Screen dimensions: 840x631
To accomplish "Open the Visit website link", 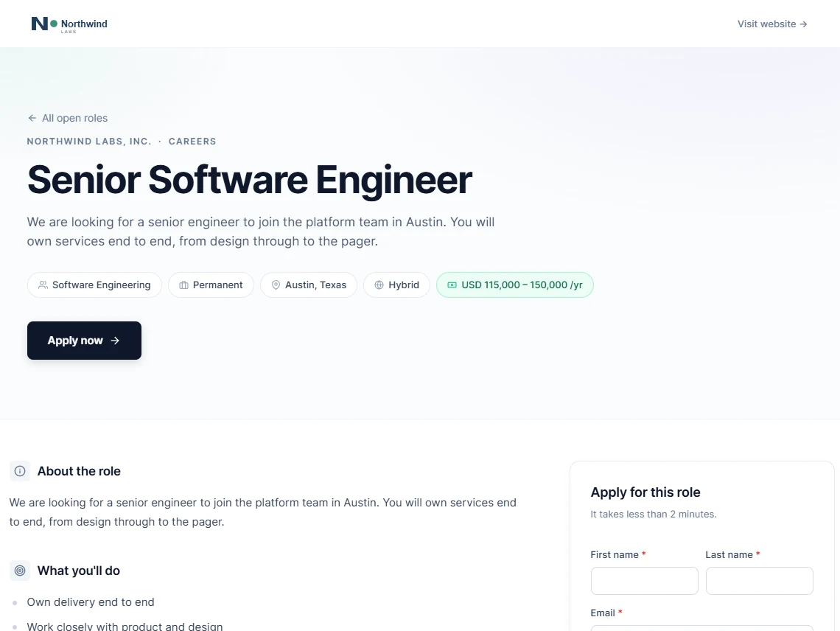I will (772, 24).
